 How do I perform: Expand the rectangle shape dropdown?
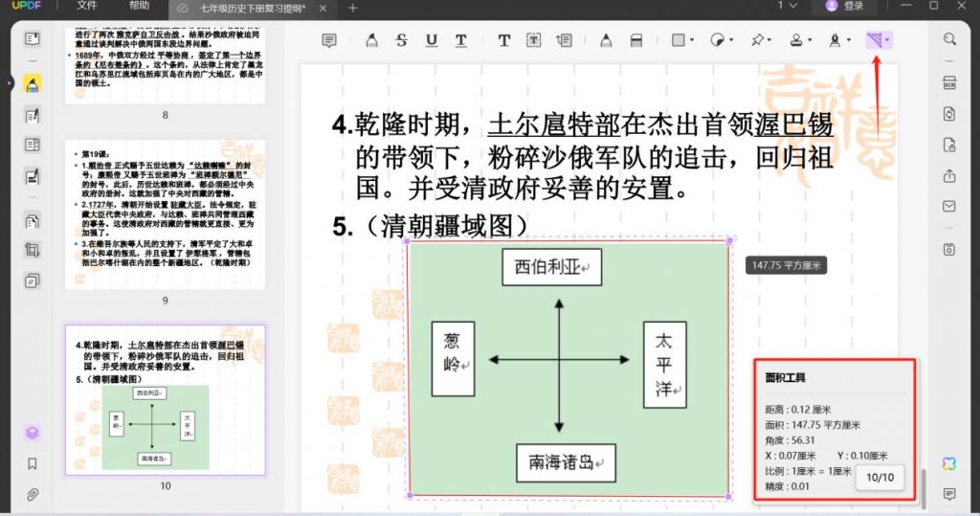(693, 40)
